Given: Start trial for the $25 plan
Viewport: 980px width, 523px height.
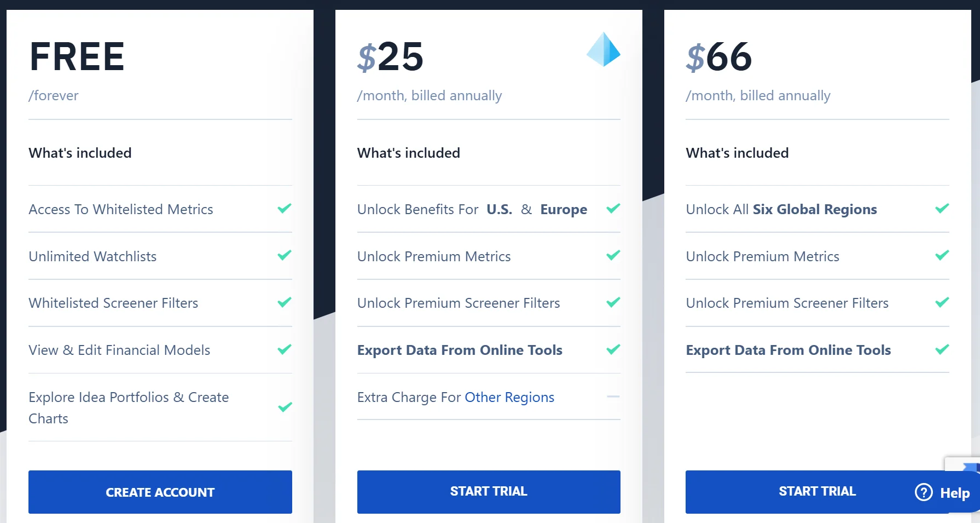Looking at the screenshot, I should (489, 491).
